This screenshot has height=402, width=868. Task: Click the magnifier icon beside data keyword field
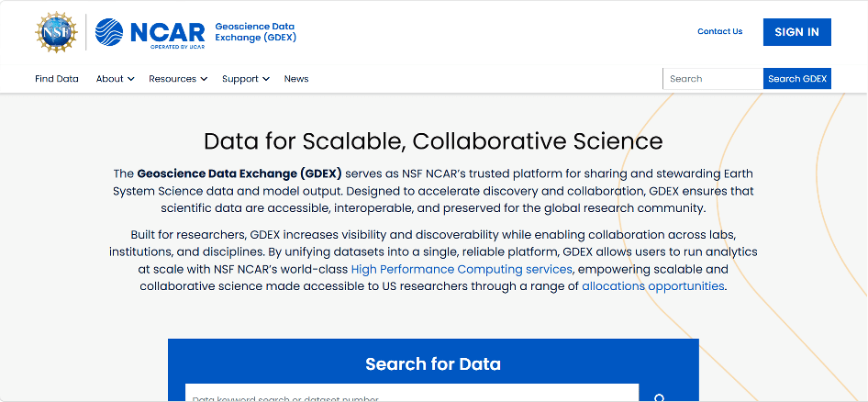point(660,397)
